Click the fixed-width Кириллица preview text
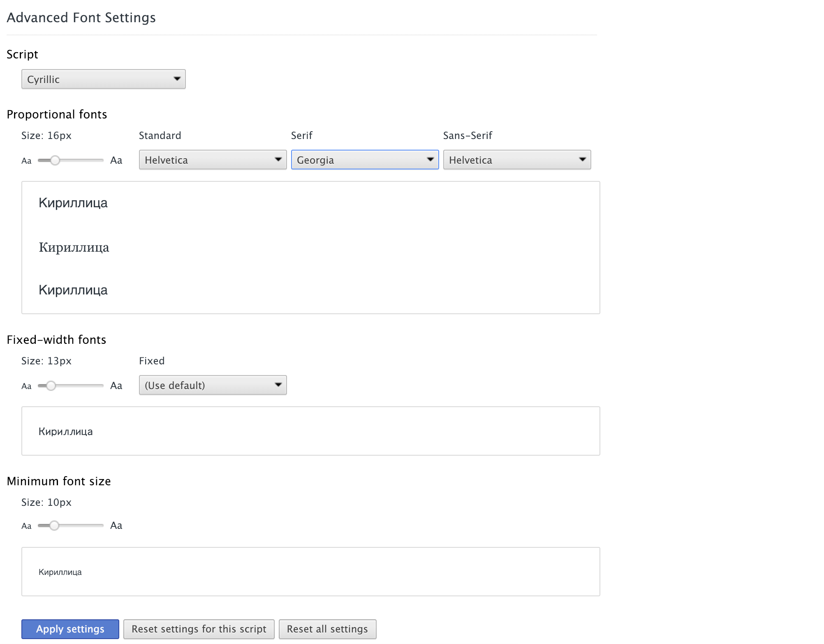Image resolution: width=824 pixels, height=644 pixels. 66,431
